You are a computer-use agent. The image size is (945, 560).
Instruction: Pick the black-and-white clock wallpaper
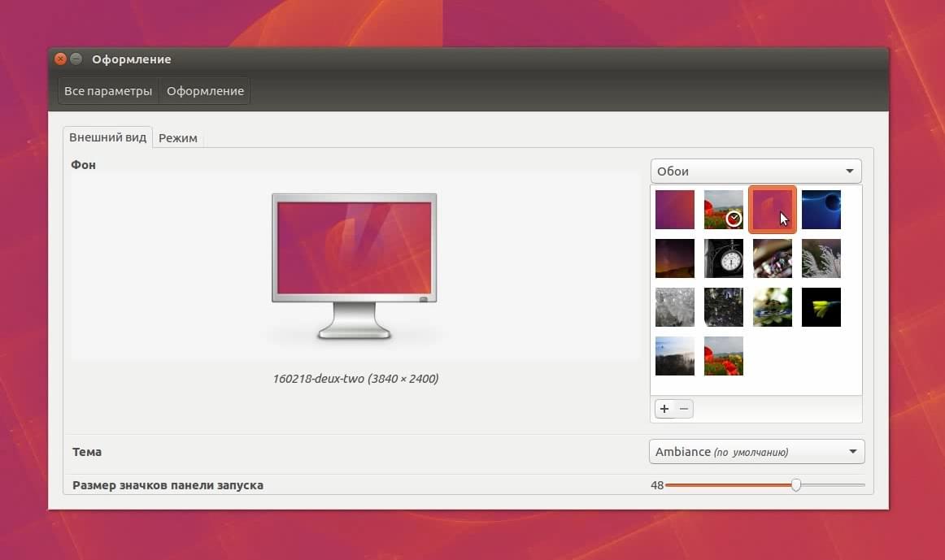click(x=724, y=258)
